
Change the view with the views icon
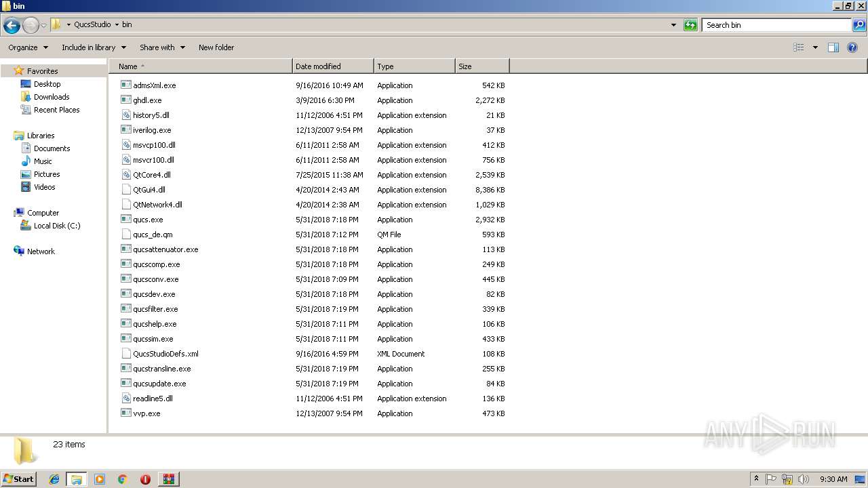point(799,47)
